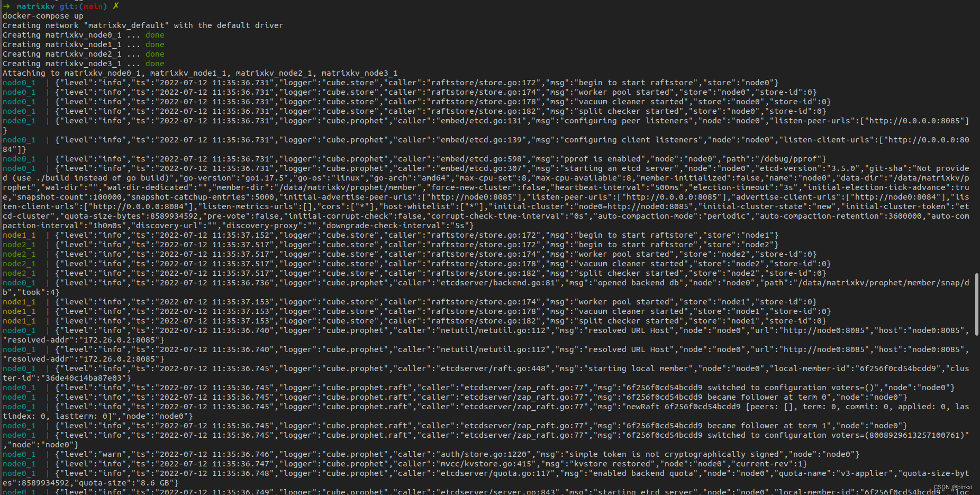
Task: Click "done" beside Creating matrixkv_node1_1
Action: 155,44
